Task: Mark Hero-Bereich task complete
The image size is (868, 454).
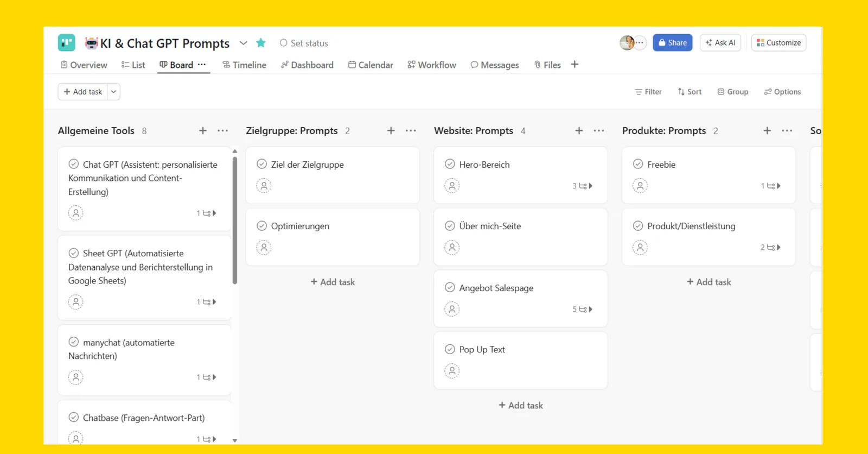Action: [450, 164]
